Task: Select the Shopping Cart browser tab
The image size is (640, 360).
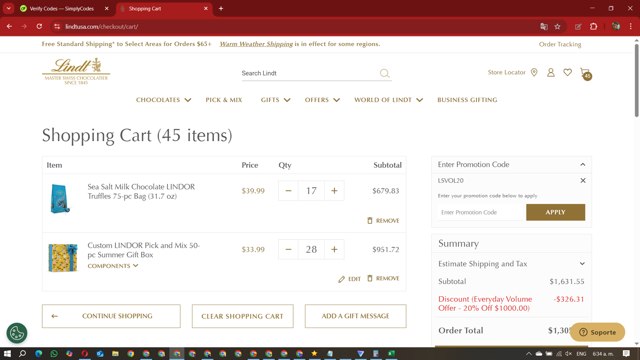Action: [163, 8]
